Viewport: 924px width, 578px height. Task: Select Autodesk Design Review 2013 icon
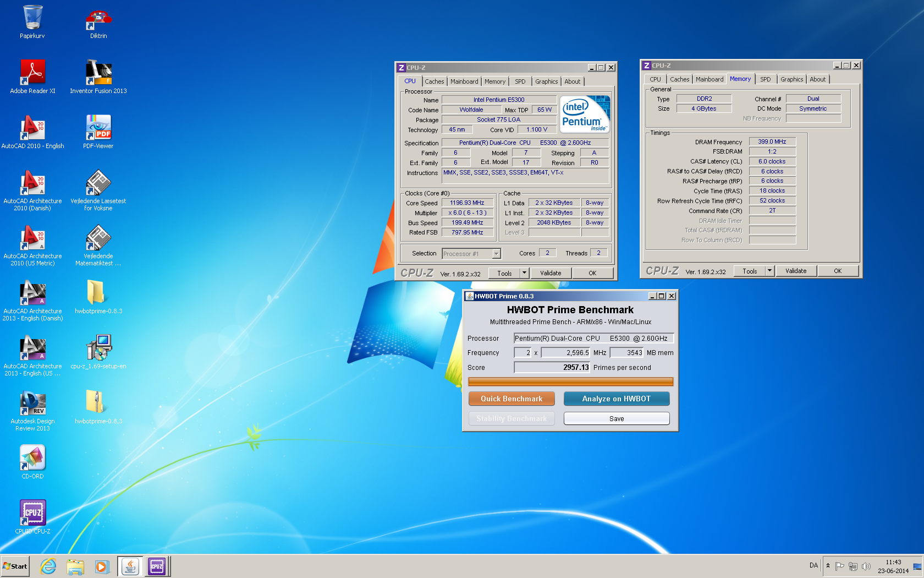pos(32,411)
